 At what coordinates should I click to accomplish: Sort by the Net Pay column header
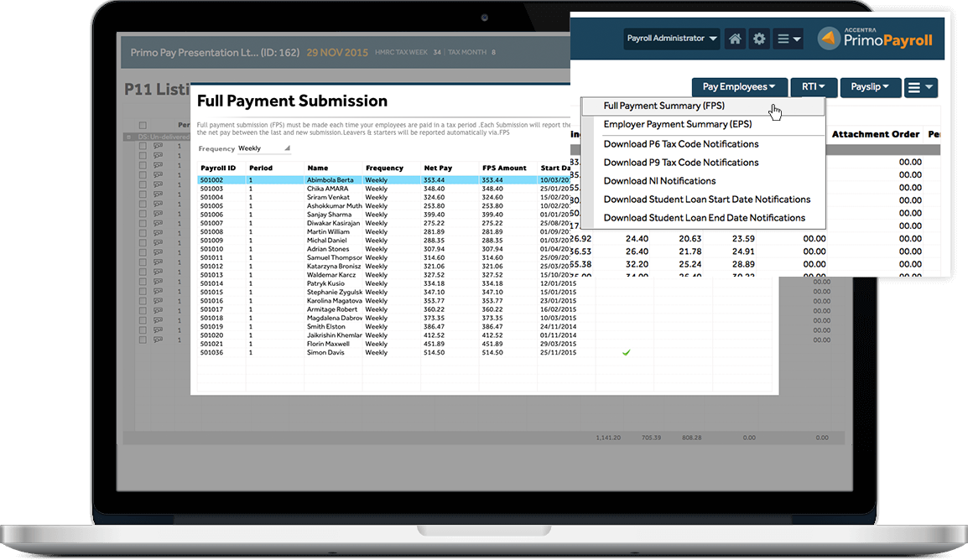438,168
